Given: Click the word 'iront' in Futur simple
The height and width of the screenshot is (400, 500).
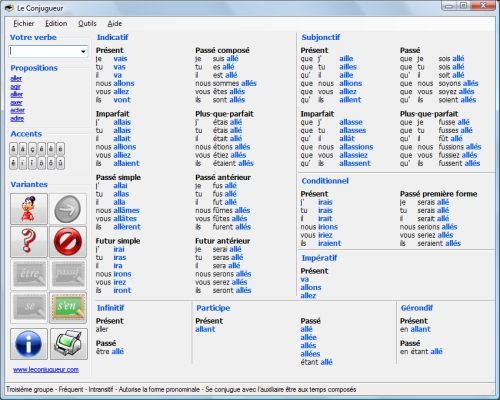Looking at the screenshot, I should 122,290.
